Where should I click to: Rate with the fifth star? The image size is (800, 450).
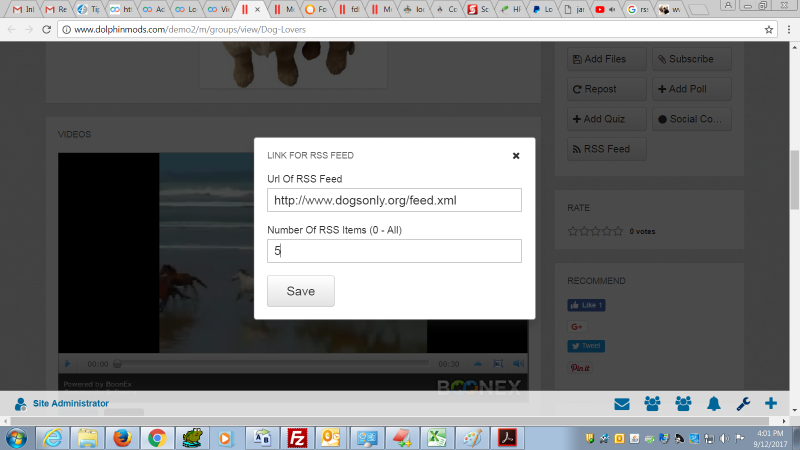point(618,231)
